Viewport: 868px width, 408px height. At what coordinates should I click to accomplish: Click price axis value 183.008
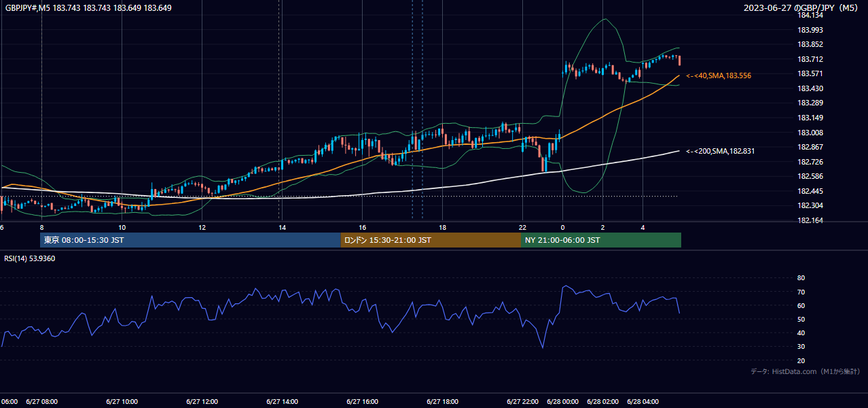click(x=810, y=133)
